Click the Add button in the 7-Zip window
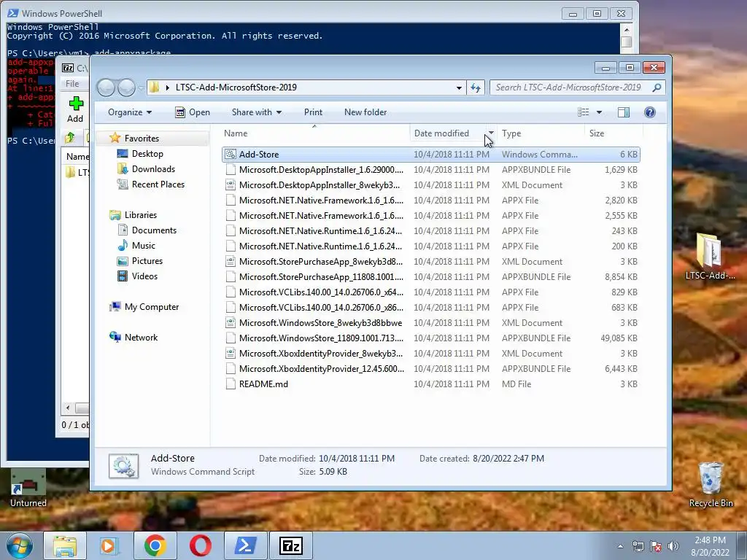Viewport: 747px width, 560px height. (75, 110)
